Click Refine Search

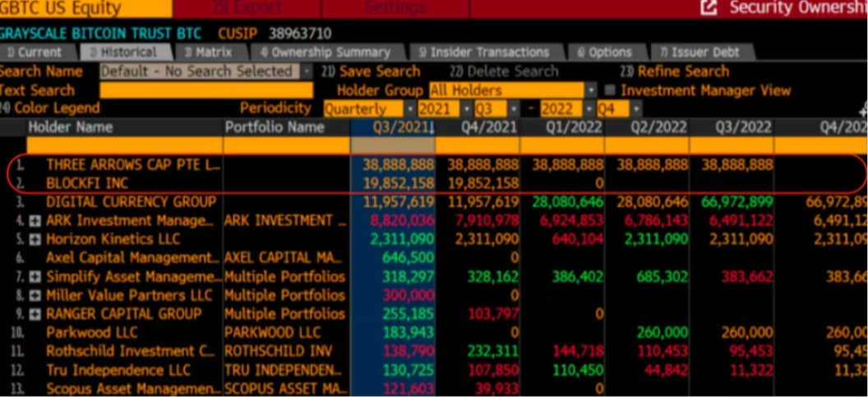click(x=674, y=72)
